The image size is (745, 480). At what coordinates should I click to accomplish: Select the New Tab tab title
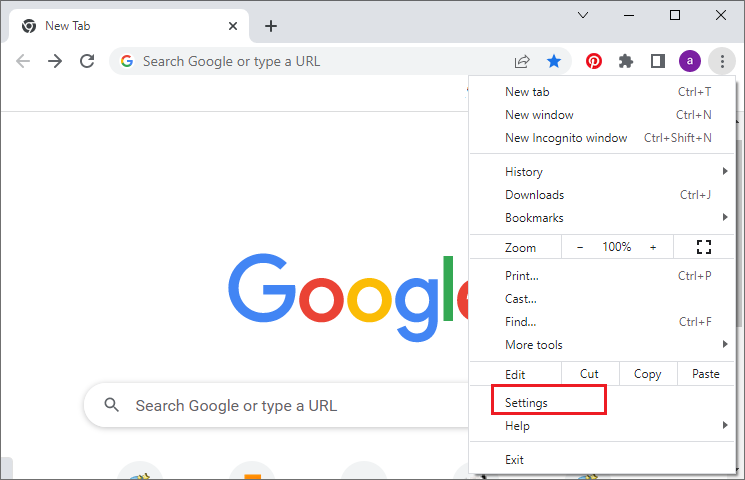pyautogui.click(x=67, y=26)
